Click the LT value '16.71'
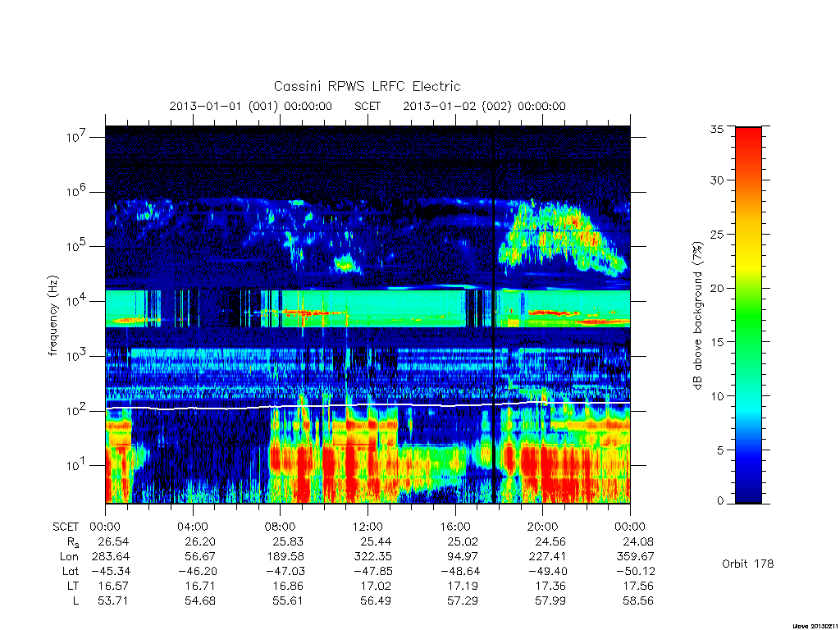The image size is (840, 630). pyautogui.click(x=201, y=586)
